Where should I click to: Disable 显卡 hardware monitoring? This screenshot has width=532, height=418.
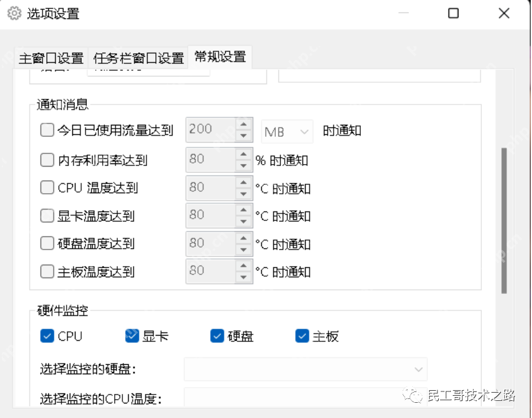tap(132, 336)
